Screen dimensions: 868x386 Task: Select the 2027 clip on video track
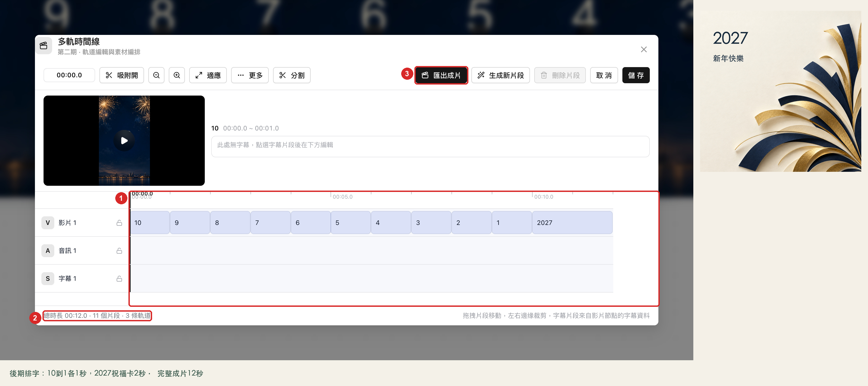572,223
